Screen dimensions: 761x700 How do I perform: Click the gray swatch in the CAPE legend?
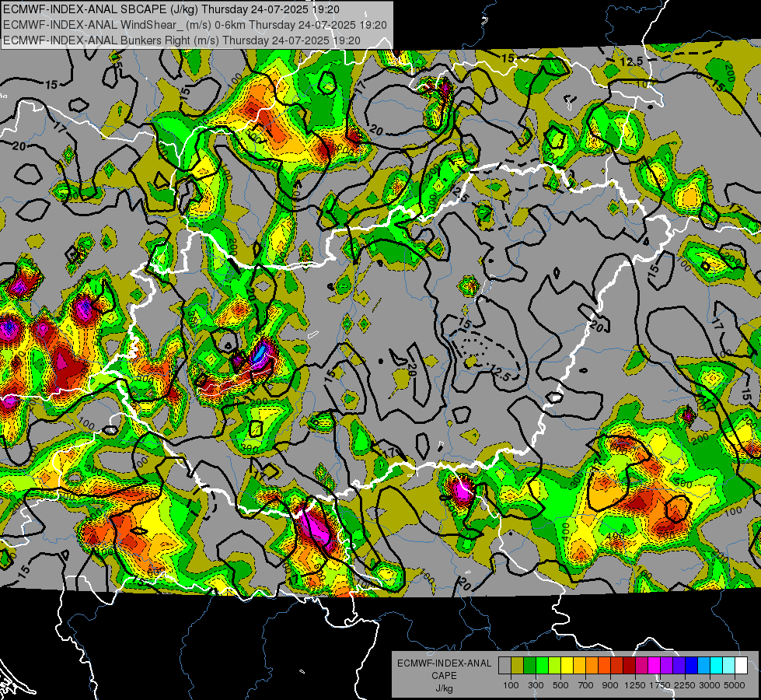504,666
